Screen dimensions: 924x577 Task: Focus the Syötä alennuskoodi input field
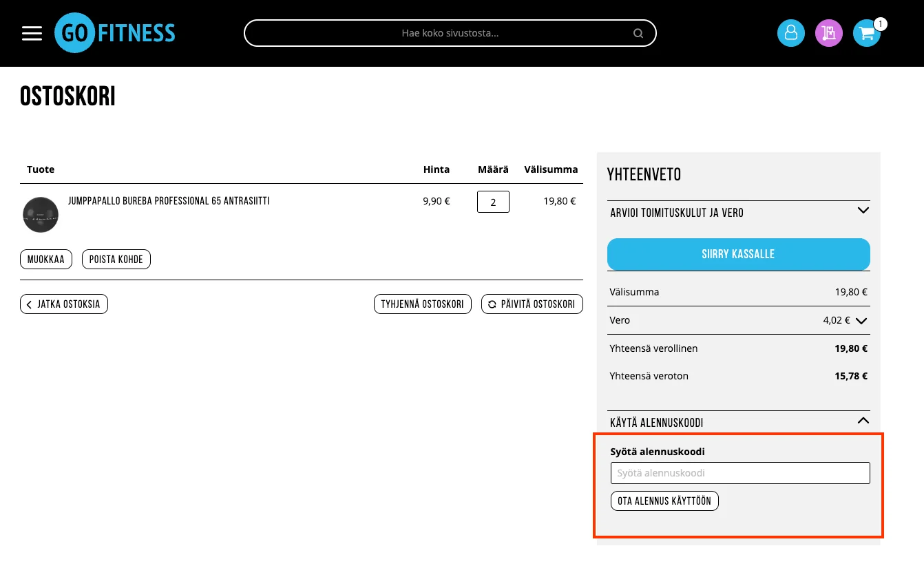coord(740,473)
